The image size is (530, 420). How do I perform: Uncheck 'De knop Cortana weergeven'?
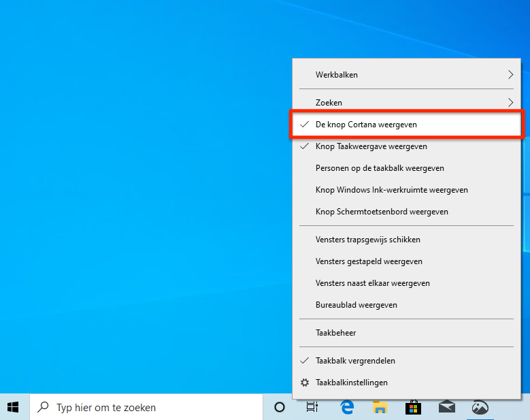pos(366,125)
